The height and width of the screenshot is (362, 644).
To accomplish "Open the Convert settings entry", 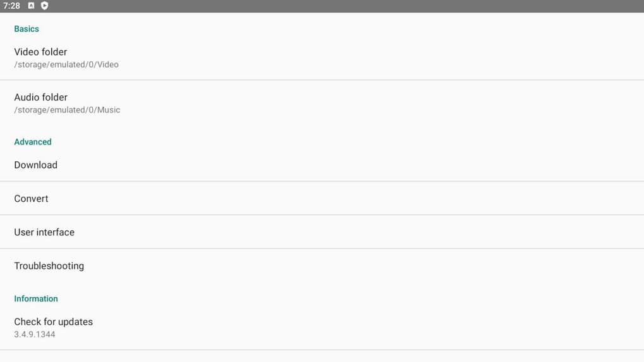I will click(x=322, y=199).
